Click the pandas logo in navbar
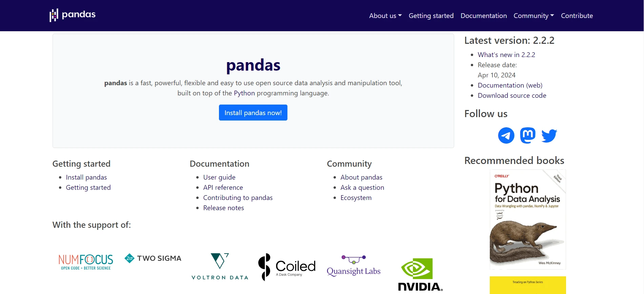The width and height of the screenshot is (644, 294). [73, 15]
